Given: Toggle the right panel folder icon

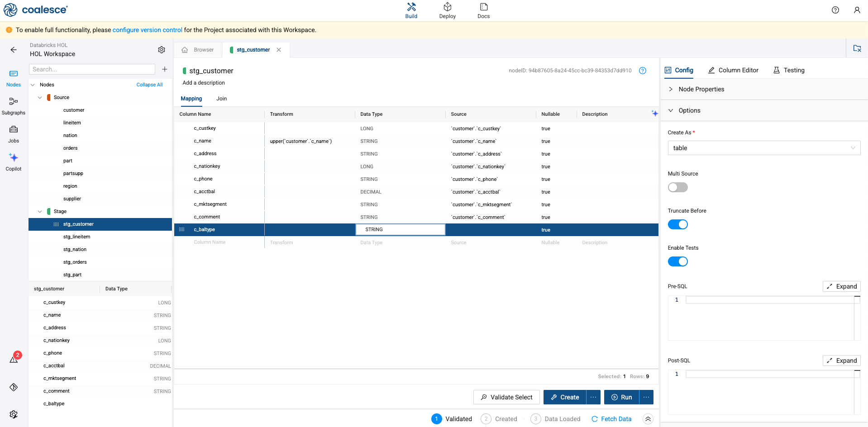Looking at the screenshot, I should [x=857, y=48].
